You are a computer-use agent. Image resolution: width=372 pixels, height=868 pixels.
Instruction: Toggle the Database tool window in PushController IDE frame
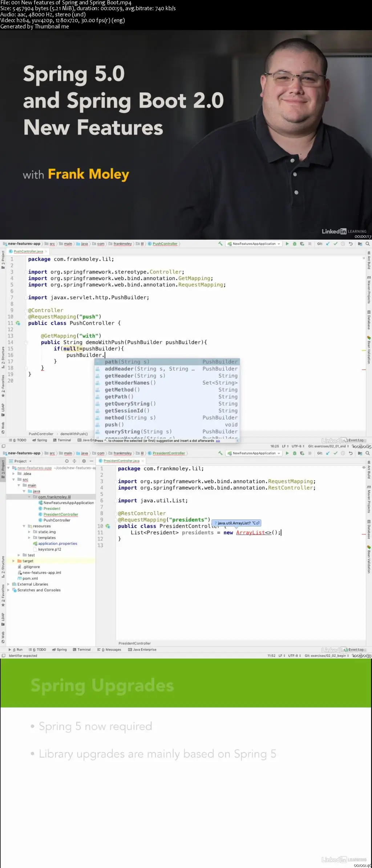coord(369,320)
